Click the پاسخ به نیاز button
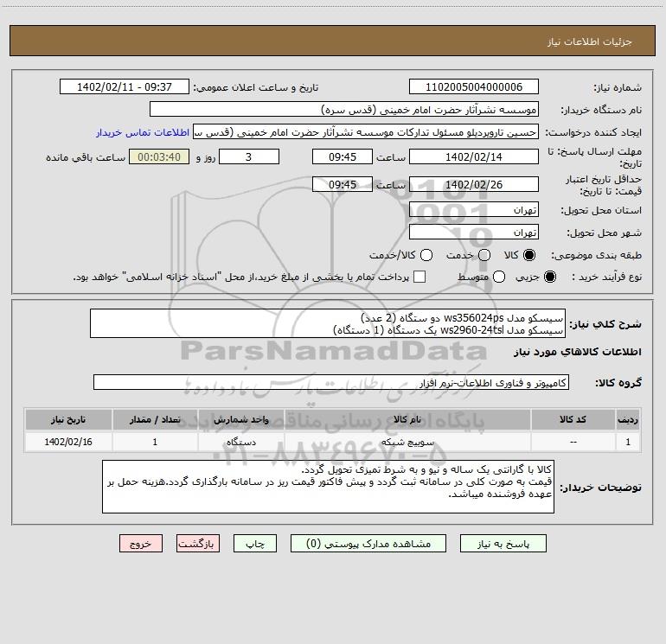The height and width of the screenshot is (644, 666). [503, 544]
